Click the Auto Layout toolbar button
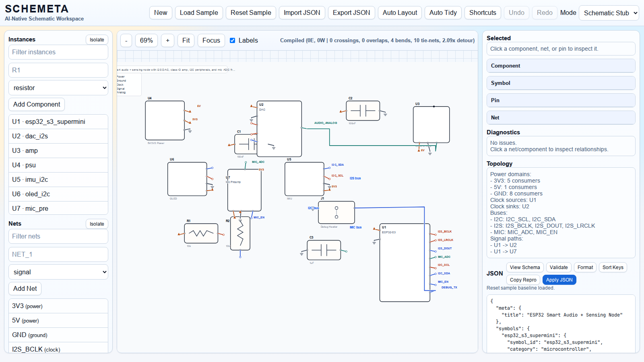644x362 pixels. [399, 13]
